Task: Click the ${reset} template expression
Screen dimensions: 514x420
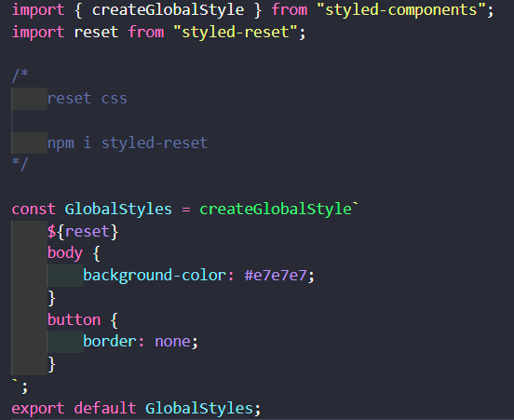Action: point(83,232)
